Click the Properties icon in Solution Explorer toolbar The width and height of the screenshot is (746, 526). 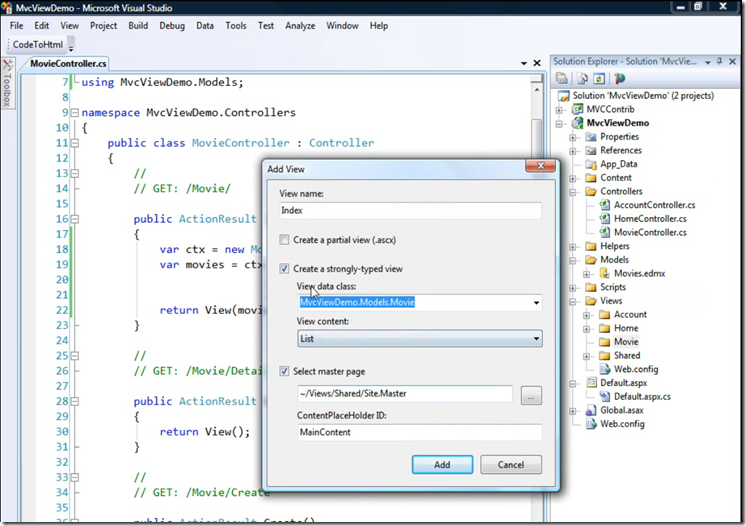coord(562,78)
